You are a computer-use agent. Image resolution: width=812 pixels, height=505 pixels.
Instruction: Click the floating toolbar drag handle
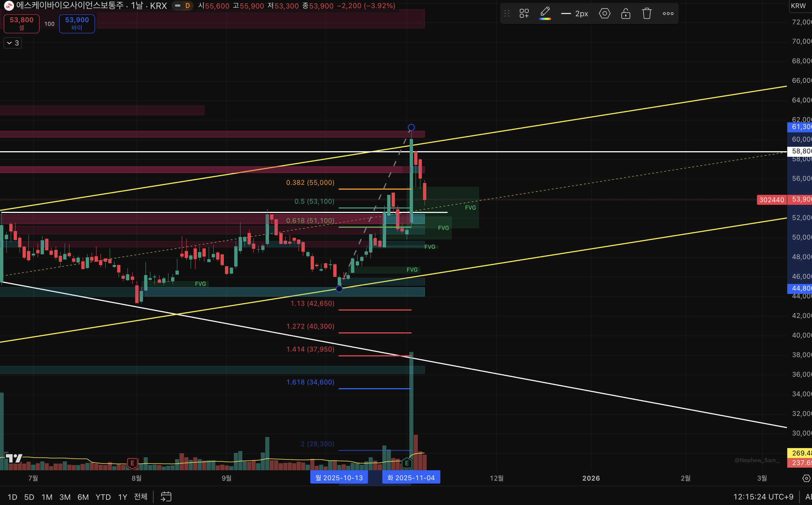(x=507, y=14)
